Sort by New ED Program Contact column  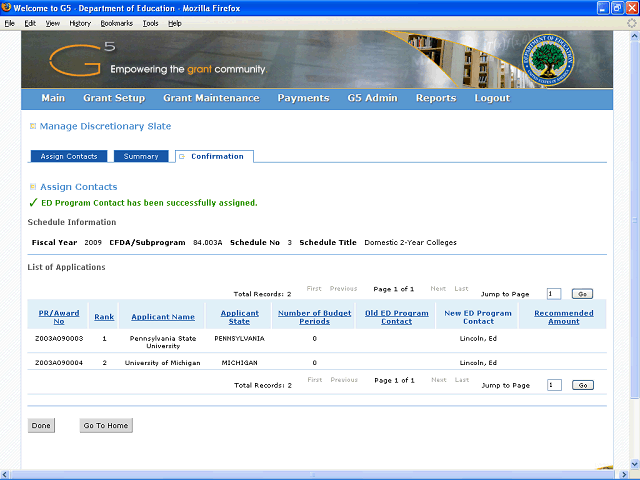click(478, 318)
